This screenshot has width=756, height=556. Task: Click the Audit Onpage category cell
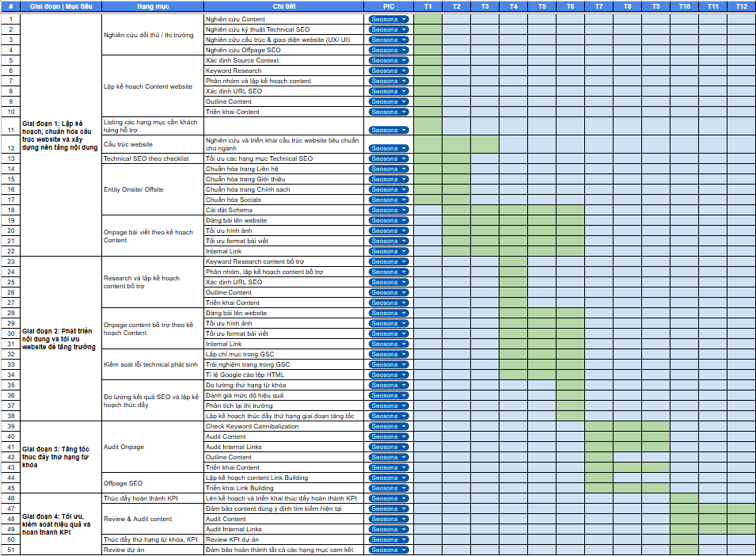click(153, 447)
